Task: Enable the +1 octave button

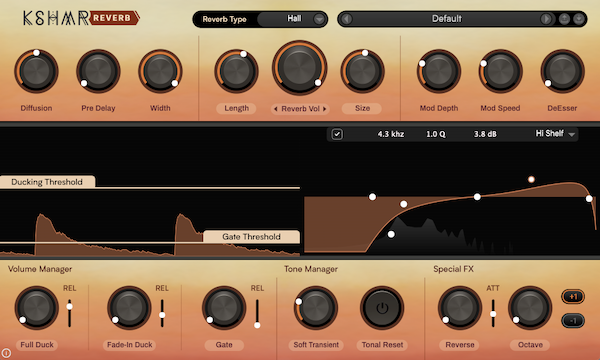Action: pyautogui.click(x=573, y=296)
